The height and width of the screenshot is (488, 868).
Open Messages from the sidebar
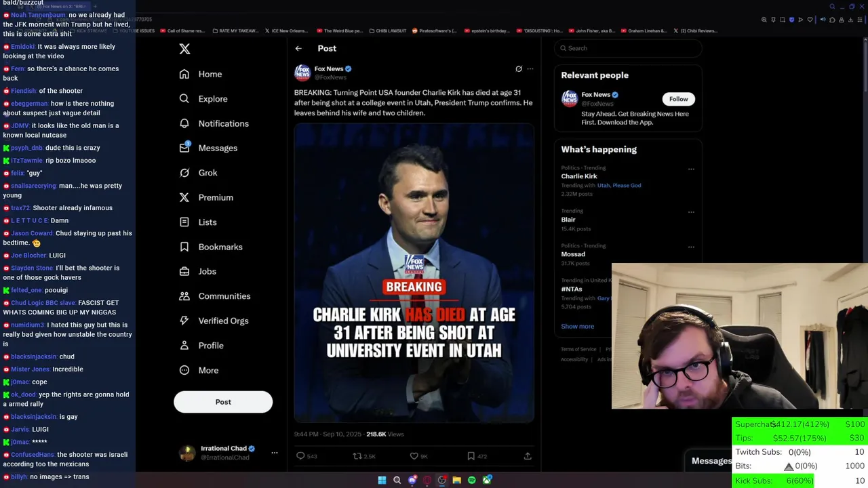click(x=208, y=148)
